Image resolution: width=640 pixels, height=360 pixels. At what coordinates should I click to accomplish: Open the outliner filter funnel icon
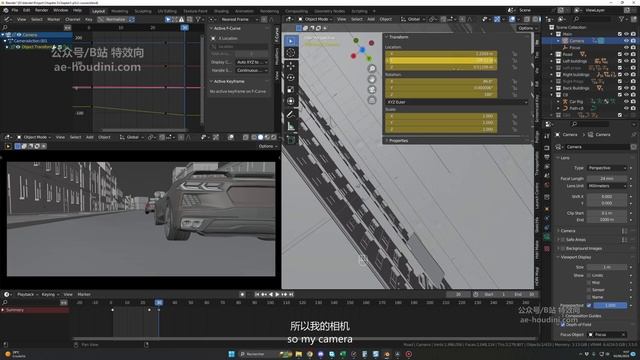622,19
